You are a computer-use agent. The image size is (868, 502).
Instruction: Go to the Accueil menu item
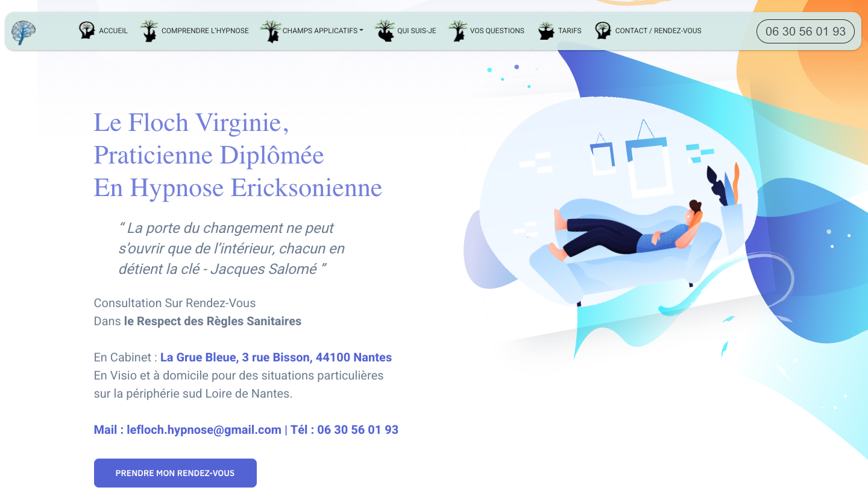(x=113, y=31)
